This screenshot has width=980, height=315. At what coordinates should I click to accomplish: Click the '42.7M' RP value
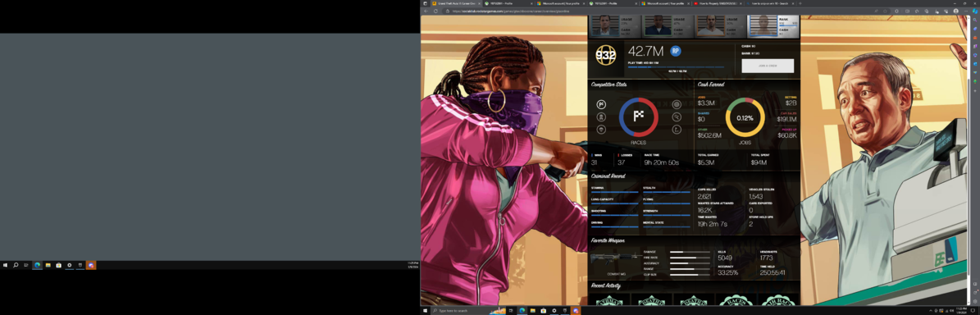coord(645,51)
